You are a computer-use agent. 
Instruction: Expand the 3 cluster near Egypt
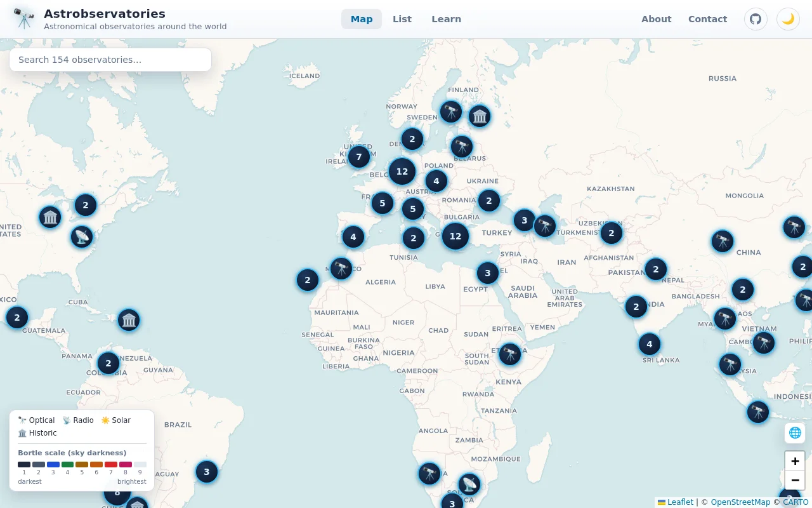(x=488, y=274)
